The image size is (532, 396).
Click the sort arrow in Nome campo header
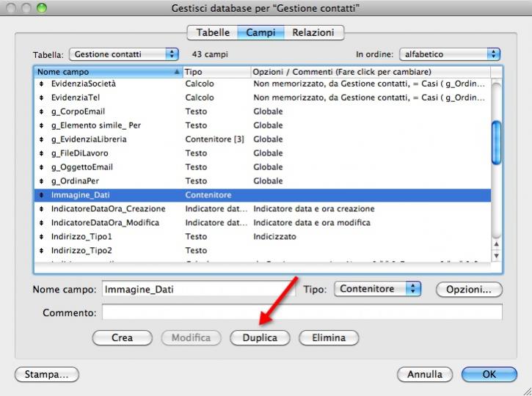tap(177, 72)
